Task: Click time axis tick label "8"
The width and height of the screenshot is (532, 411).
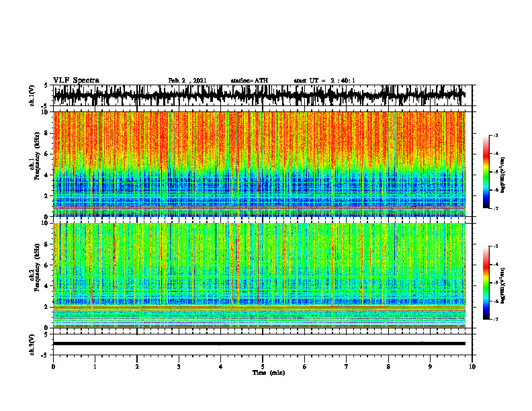Action: coord(388,367)
